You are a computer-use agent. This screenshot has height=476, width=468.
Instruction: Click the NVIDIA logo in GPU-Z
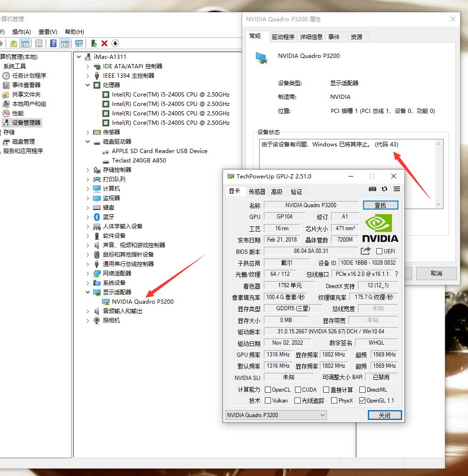pyautogui.click(x=380, y=228)
